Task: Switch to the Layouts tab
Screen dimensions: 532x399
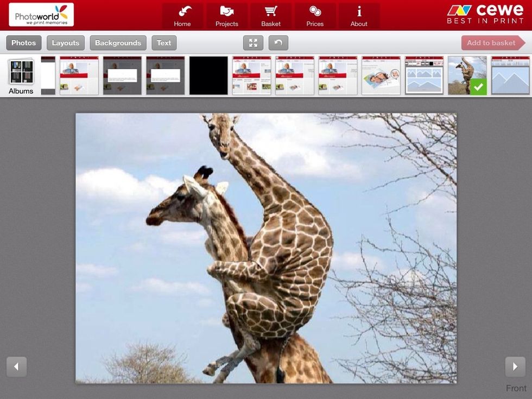Action: click(66, 43)
